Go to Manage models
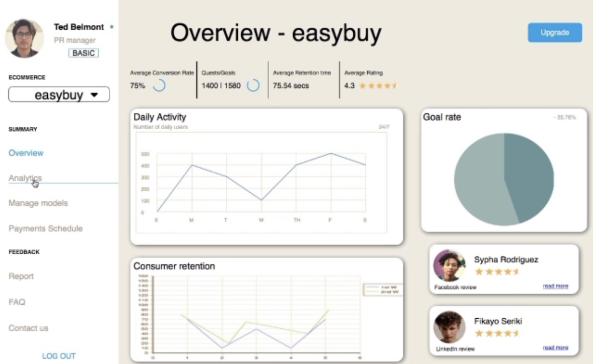This screenshot has height=364, width=593. point(38,203)
